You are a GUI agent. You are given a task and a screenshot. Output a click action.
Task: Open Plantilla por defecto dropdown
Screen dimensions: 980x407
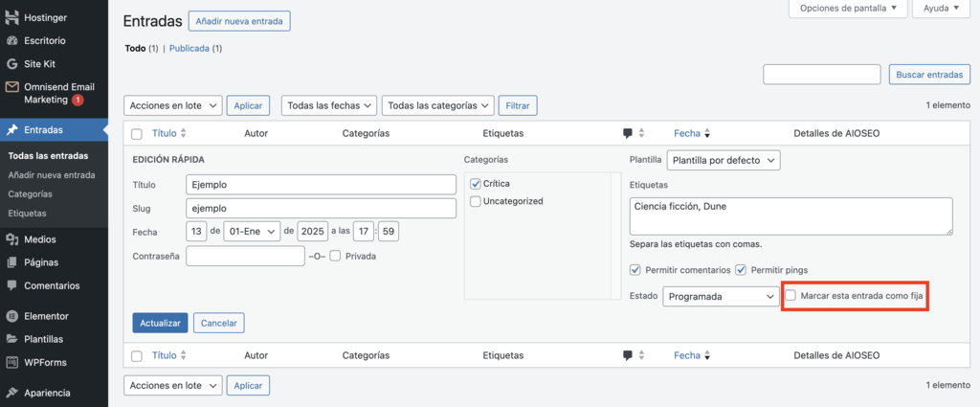click(724, 160)
